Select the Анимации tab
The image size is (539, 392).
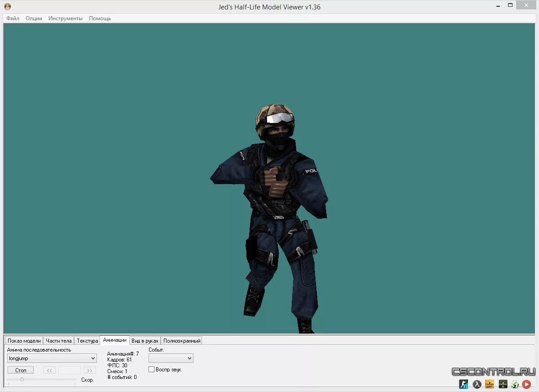[114, 340]
